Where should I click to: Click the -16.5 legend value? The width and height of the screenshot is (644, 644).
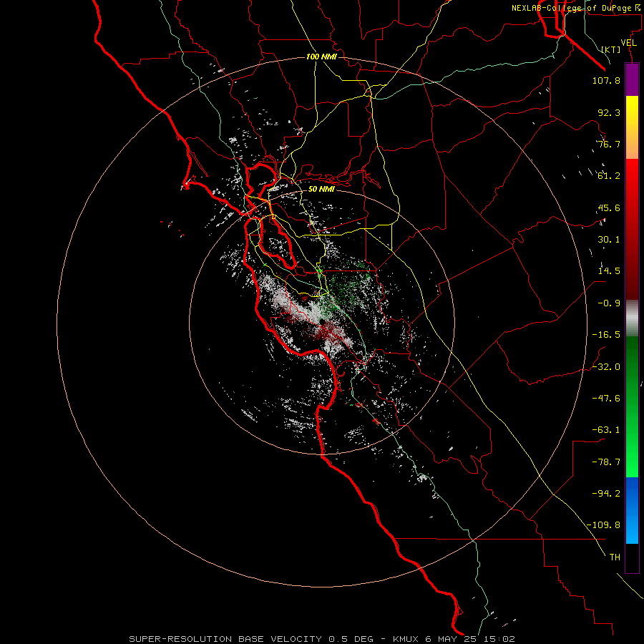606,335
